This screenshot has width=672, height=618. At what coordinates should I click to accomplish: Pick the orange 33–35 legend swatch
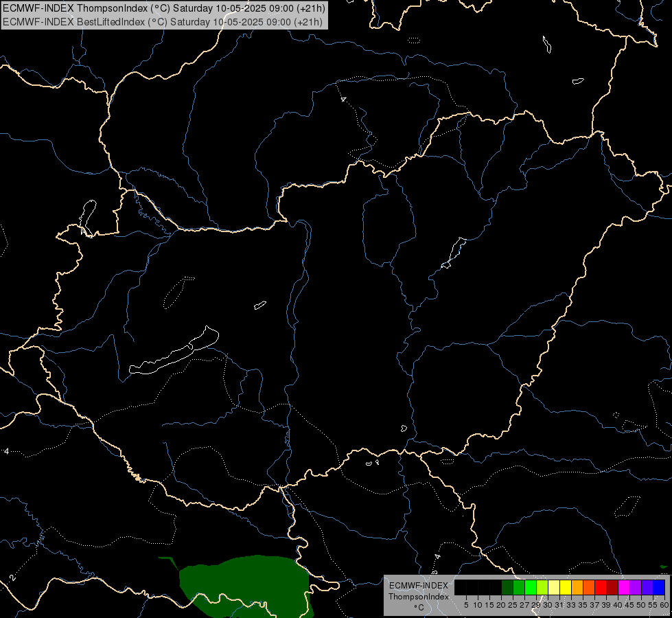[x=577, y=587]
